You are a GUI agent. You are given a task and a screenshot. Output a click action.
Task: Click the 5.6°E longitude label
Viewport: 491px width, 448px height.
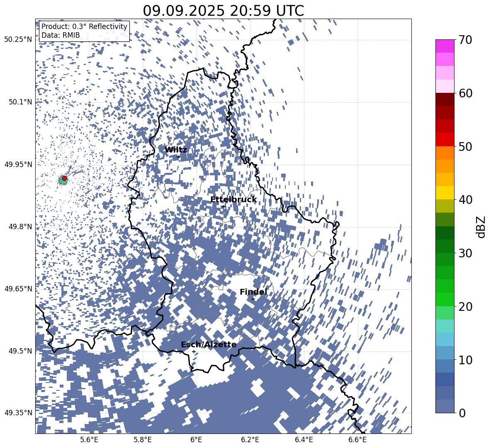89,440
